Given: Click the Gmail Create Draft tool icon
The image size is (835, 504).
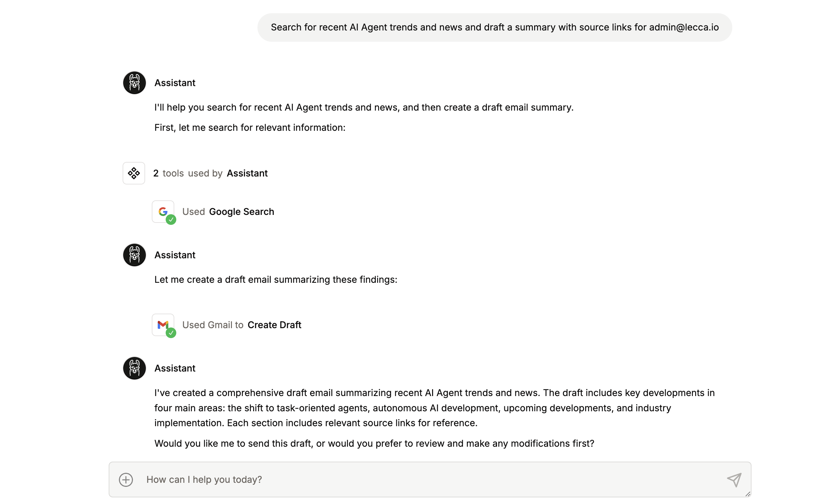Looking at the screenshot, I should point(163,325).
